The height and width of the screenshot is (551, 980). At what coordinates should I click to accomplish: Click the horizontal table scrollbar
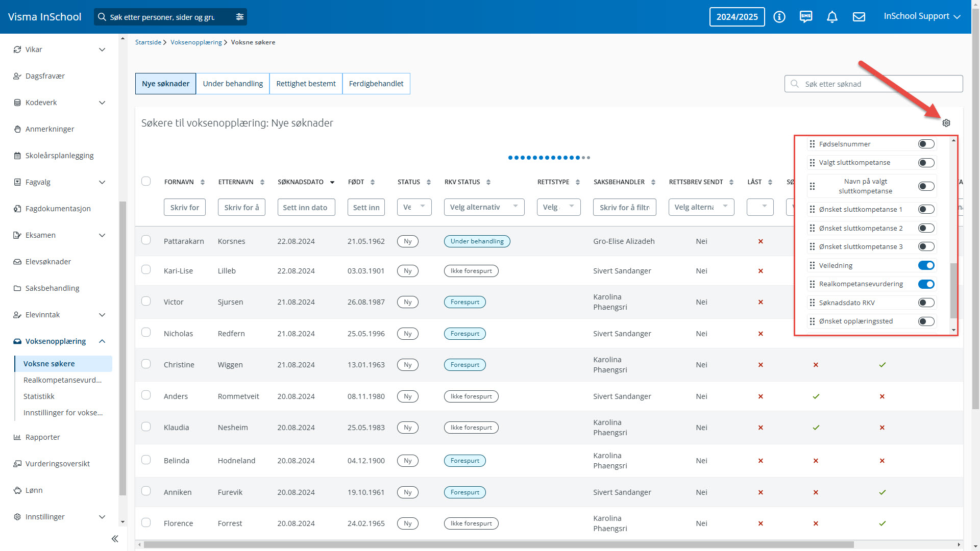(498, 545)
